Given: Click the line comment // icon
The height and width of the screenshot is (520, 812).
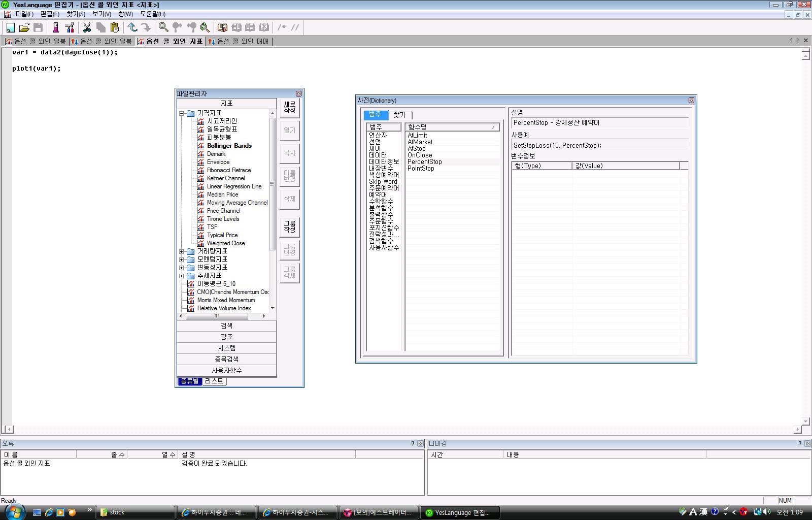Looking at the screenshot, I should 295,27.
